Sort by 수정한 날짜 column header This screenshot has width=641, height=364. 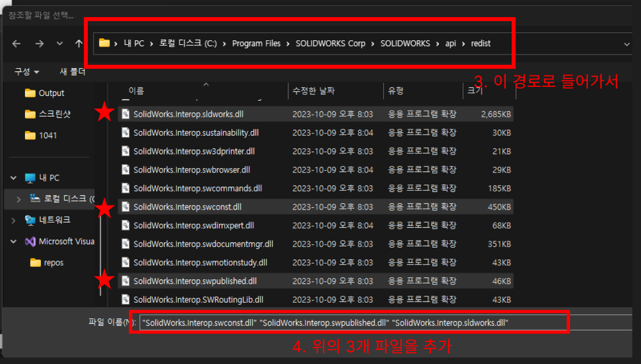[x=313, y=91]
